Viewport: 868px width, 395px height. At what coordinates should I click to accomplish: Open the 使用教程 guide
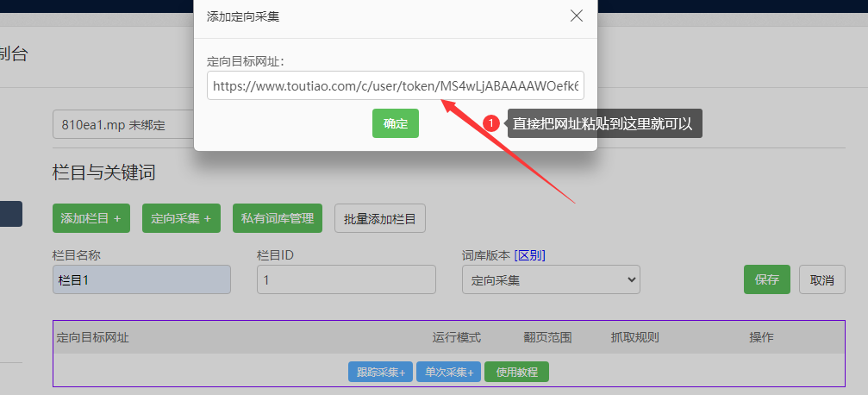pyautogui.click(x=516, y=372)
